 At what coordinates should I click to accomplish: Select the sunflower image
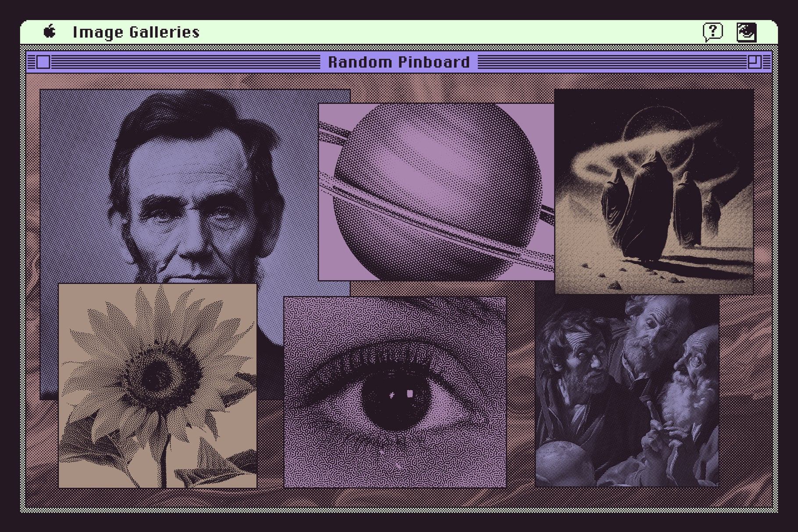click(x=157, y=386)
